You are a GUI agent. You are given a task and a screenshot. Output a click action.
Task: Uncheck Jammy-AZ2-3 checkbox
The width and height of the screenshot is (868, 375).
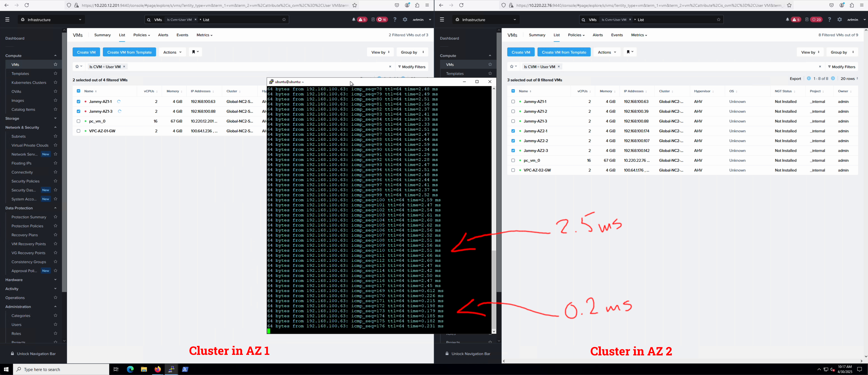tap(513, 151)
